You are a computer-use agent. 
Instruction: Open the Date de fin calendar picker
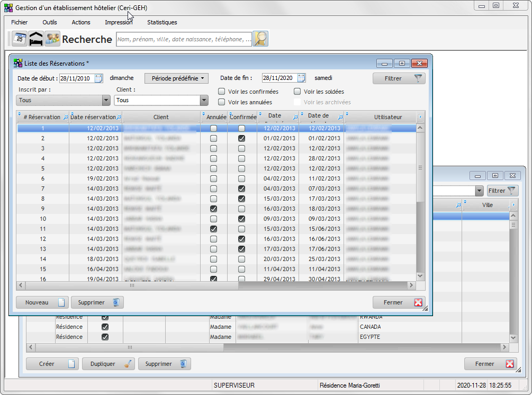301,78
